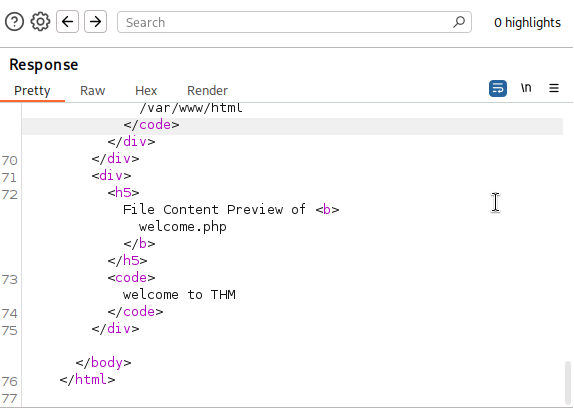This screenshot has height=409, width=574.
Task: Click the opening div tag on line 71
Action: click(x=111, y=176)
